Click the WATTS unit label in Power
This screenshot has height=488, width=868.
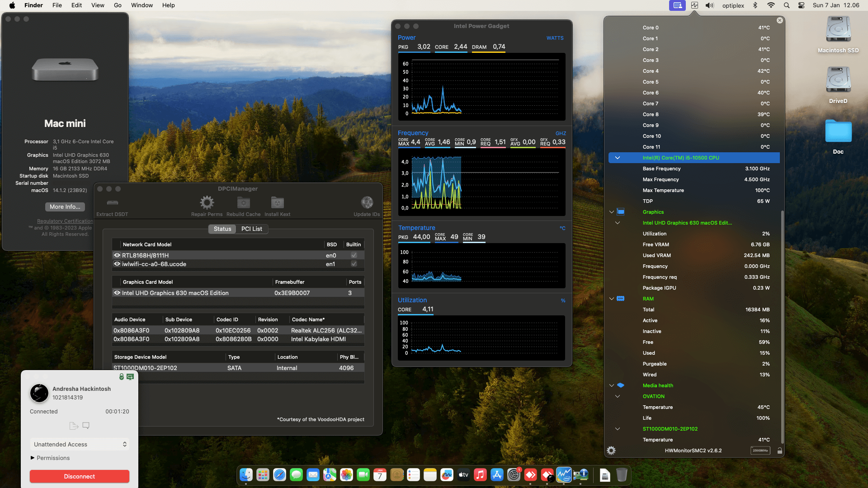tap(555, 38)
